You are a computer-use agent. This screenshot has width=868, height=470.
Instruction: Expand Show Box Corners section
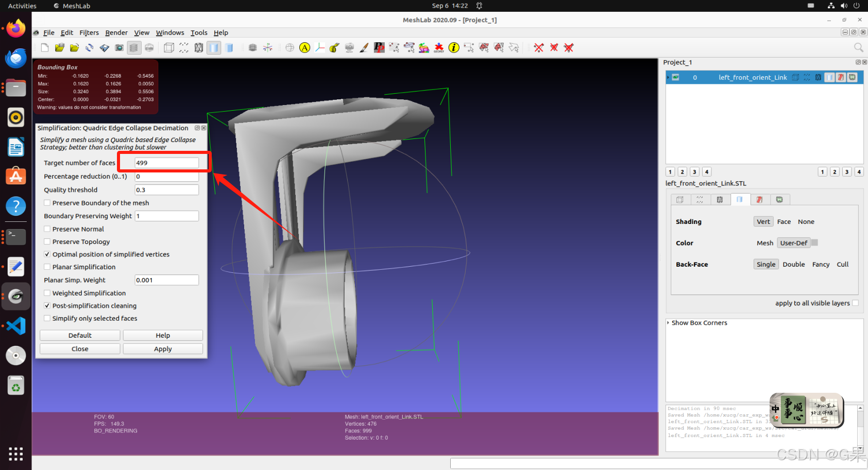coord(668,323)
